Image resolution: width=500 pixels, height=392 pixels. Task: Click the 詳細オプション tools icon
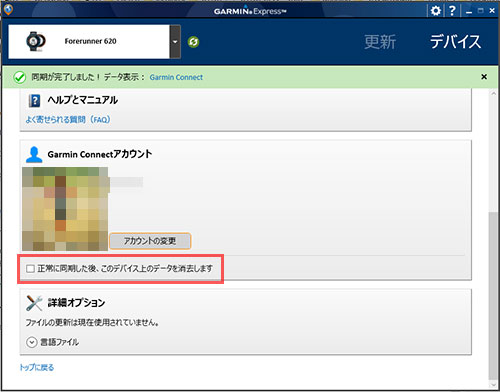tap(34, 303)
